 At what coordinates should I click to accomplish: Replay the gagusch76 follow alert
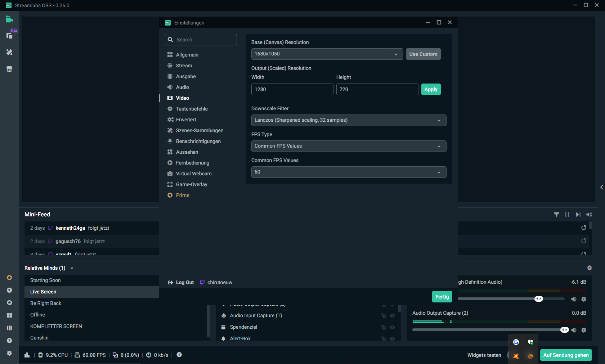click(584, 241)
